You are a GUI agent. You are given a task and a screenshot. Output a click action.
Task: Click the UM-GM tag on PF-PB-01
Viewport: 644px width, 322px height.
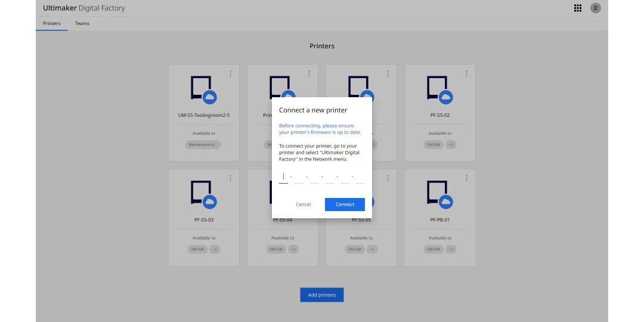point(434,249)
